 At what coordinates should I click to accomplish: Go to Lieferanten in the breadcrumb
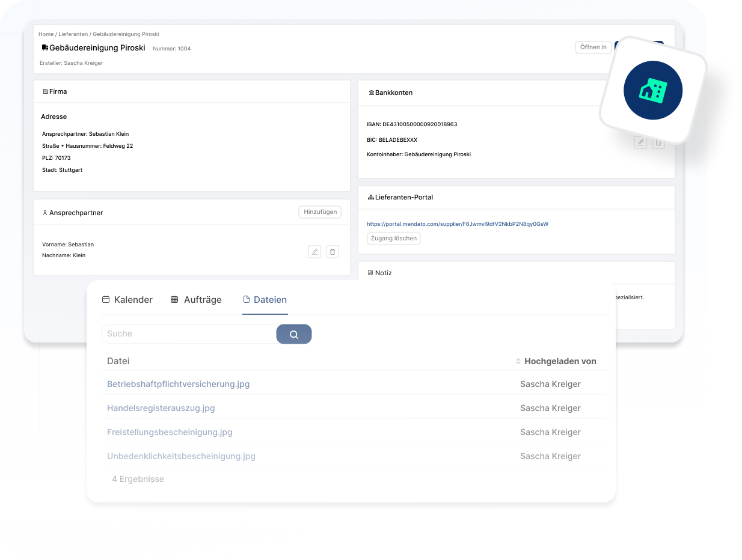click(x=73, y=34)
